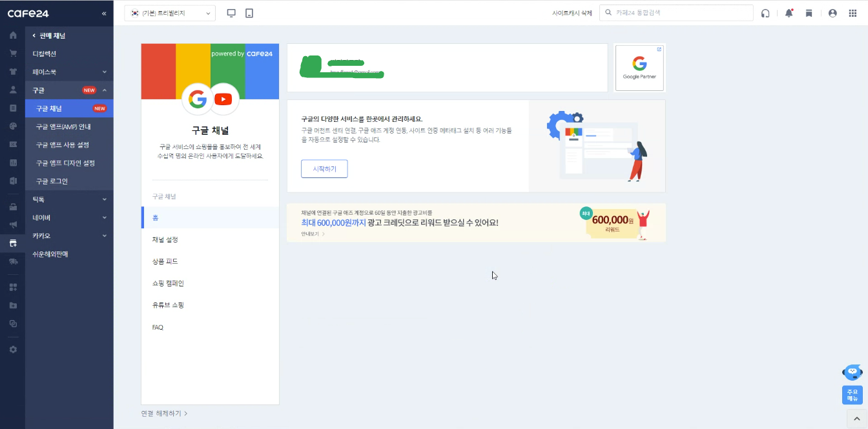This screenshot has height=429, width=868.
Task: Open the megaphone marketing icon
Action: (13, 224)
